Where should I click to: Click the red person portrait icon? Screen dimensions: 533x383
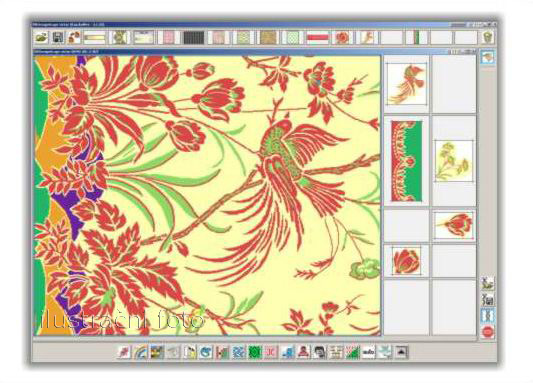pyautogui.click(x=304, y=352)
